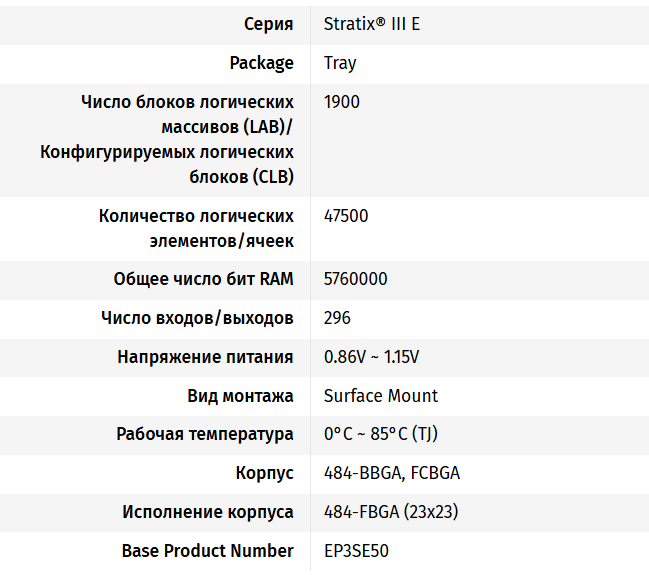The height and width of the screenshot is (575, 649).
Task: Click the EP3SE50 product number
Action: click(x=358, y=551)
